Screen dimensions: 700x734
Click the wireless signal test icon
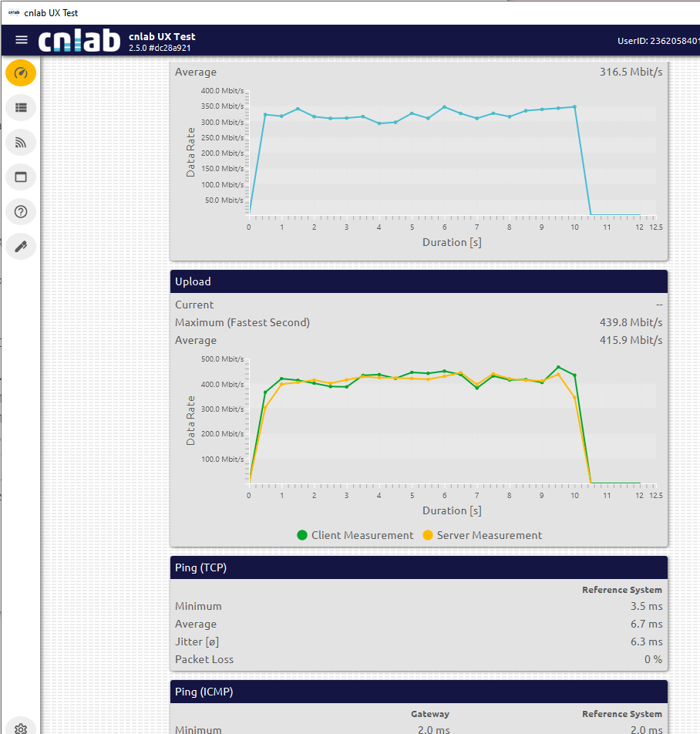point(21,142)
